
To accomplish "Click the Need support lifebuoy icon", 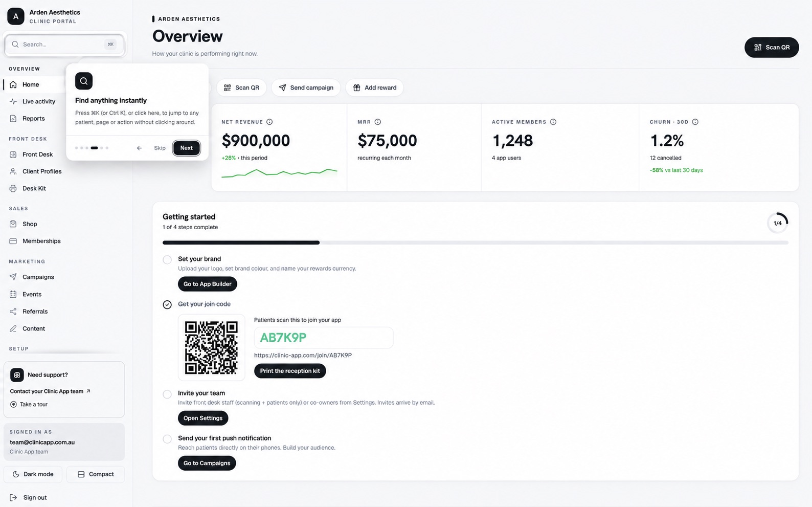I will click(17, 375).
